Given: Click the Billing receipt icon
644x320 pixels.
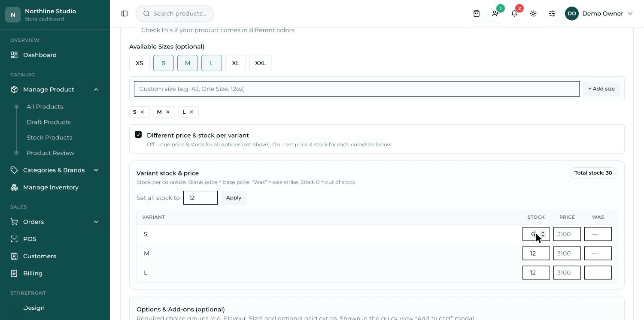Looking at the screenshot, I should (x=14, y=273).
